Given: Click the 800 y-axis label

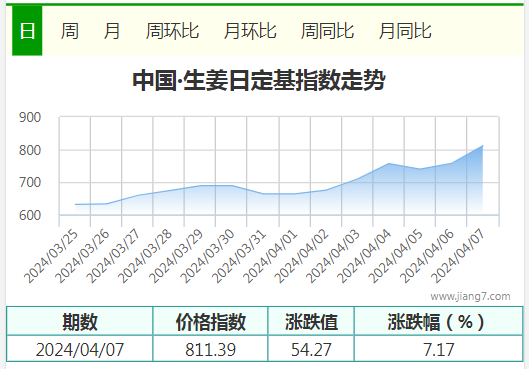Looking at the screenshot, I should pos(30,150).
